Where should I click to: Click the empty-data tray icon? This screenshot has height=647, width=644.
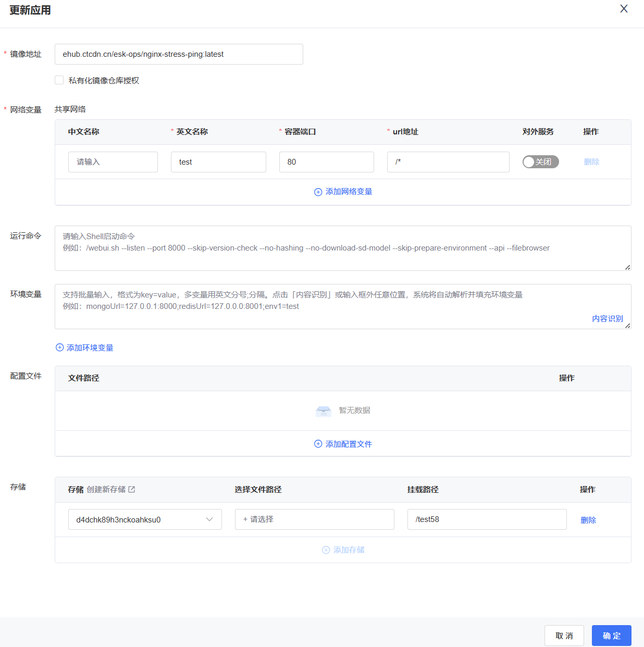[324, 411]
